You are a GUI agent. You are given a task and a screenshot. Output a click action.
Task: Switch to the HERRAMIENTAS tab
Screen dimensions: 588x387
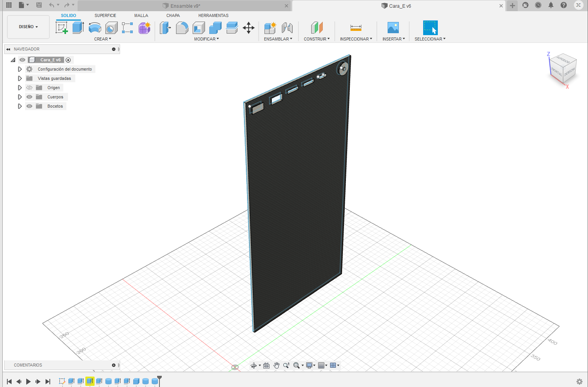pos(214,15)
